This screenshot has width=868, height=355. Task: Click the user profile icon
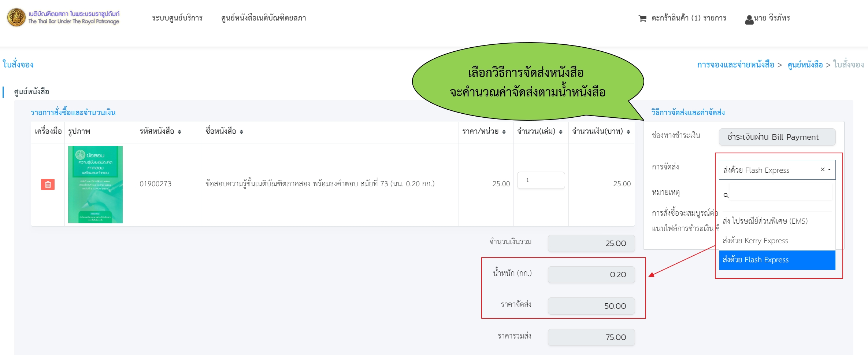click(x=749, y=19)
